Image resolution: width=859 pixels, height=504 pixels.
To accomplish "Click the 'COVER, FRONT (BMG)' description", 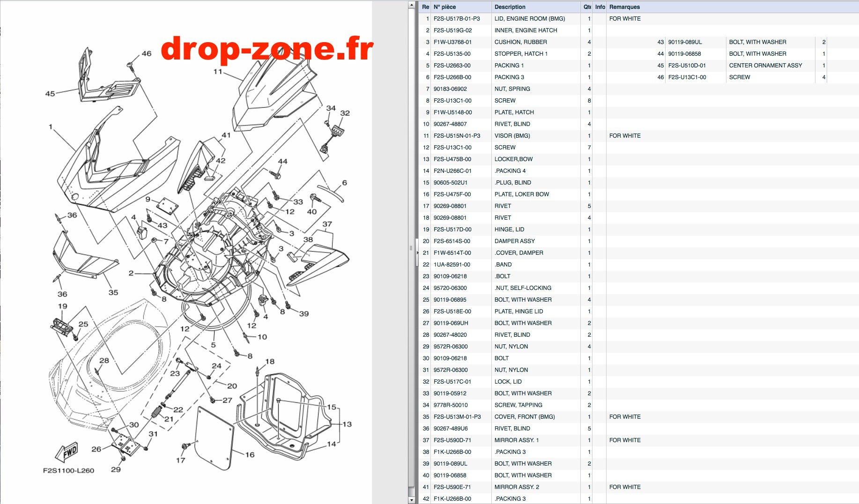I will (525, 417).
